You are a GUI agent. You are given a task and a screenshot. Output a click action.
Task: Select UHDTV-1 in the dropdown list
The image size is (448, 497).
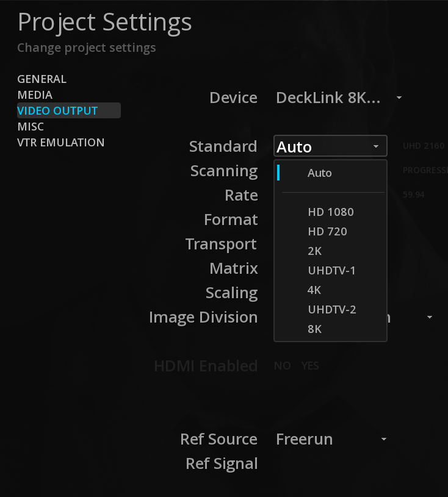click(x=331, y=271)
